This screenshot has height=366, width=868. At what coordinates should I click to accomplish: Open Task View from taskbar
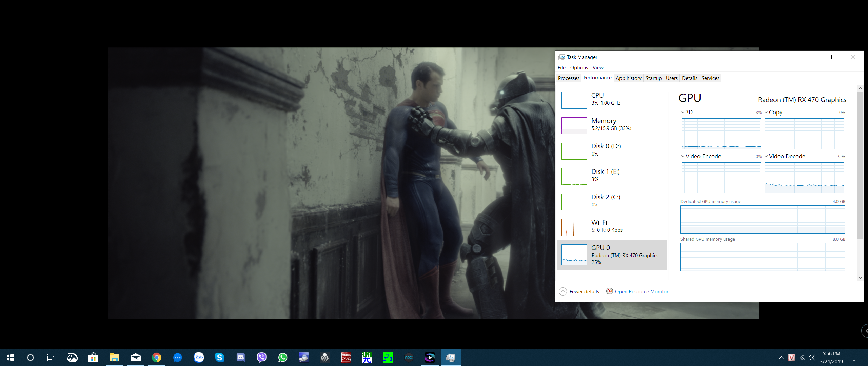pos(51,358)
